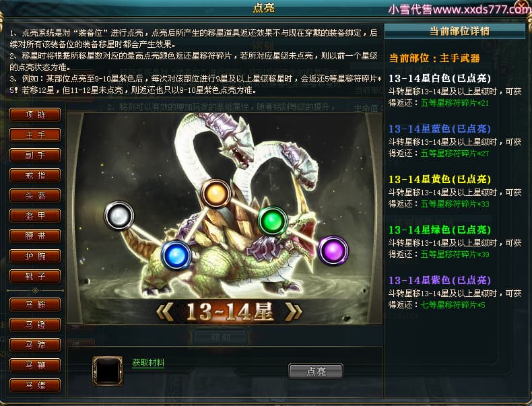532x406 pixels.
Task: Click the 点亮 button
Action: tap(316, 372)
